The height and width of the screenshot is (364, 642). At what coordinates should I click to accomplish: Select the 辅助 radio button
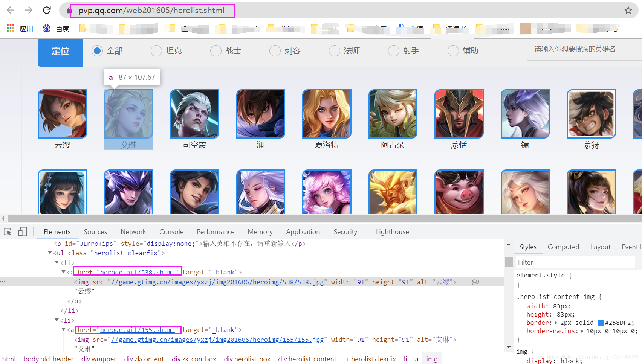(453, 50)
